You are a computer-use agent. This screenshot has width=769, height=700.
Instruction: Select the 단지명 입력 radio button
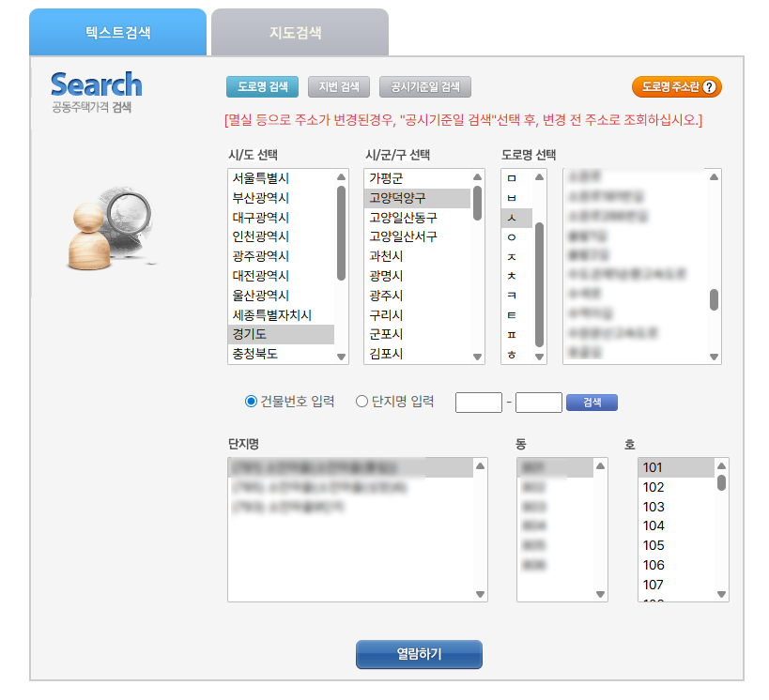(361, 402)
